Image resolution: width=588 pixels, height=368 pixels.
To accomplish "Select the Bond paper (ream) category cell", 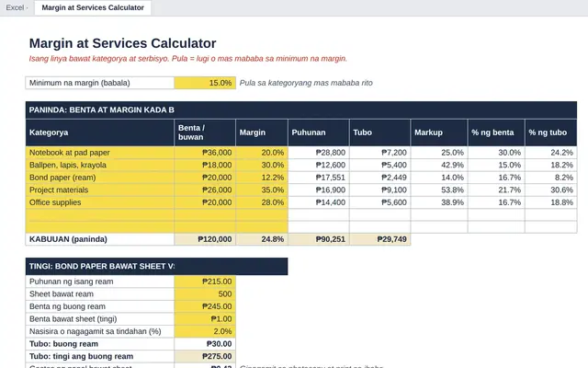I will pyautogui.click(x=100, y=178).
